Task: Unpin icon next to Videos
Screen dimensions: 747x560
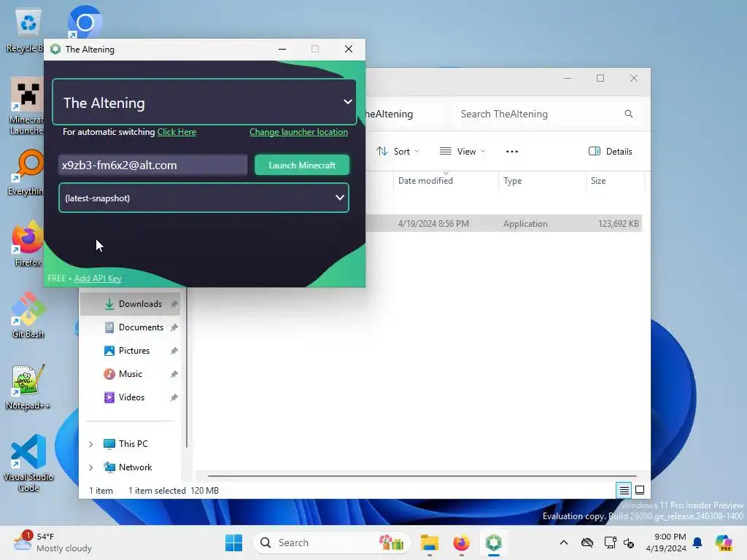Action: click(174, 397)
